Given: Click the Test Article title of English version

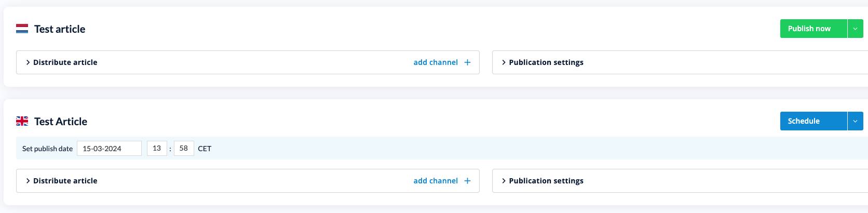Looking at the screenshot, I should 61,122.
